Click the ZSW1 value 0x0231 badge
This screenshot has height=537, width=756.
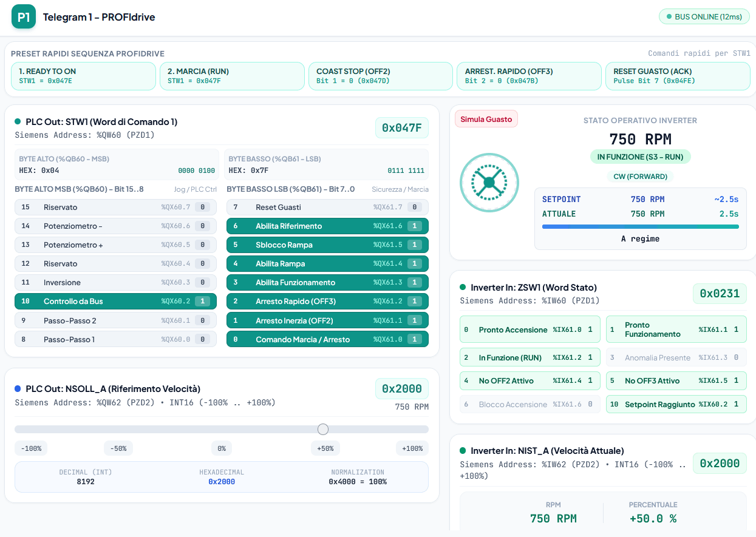tap(720, 294)
